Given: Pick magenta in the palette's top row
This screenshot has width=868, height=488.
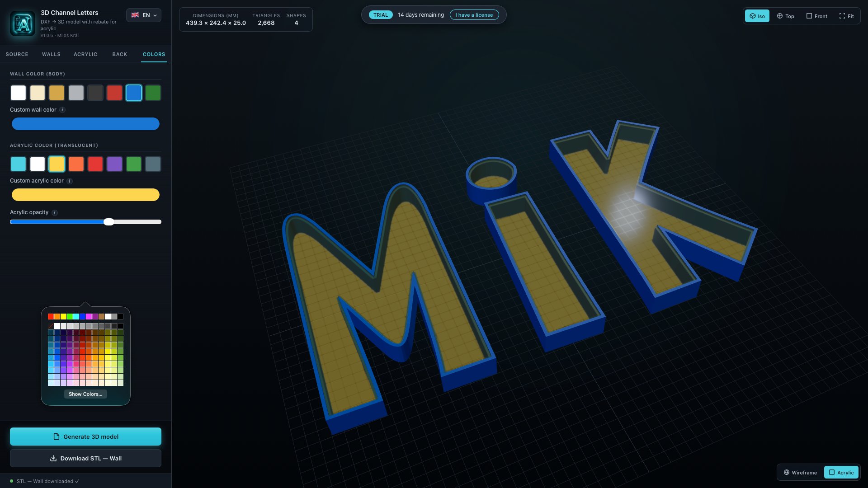Looking at the screenshot, I should coord(89,317).
